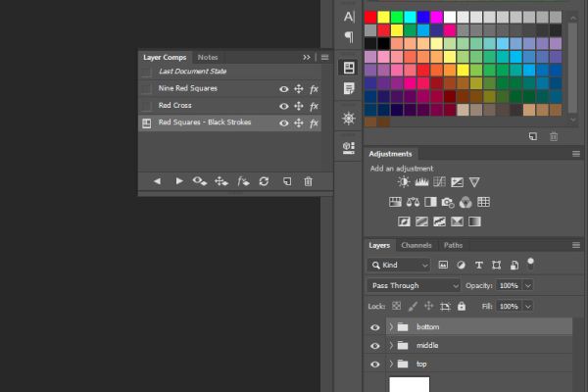This screenshot has width=588, height=392.
Task: Collapse Layer Comps panel with double chevron
Action: 307,58
